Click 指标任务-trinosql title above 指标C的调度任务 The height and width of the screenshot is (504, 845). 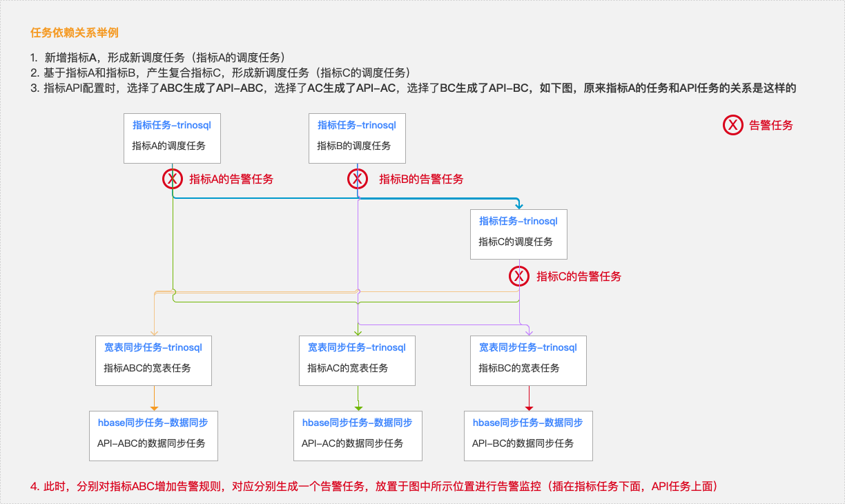tap(518, 221)
